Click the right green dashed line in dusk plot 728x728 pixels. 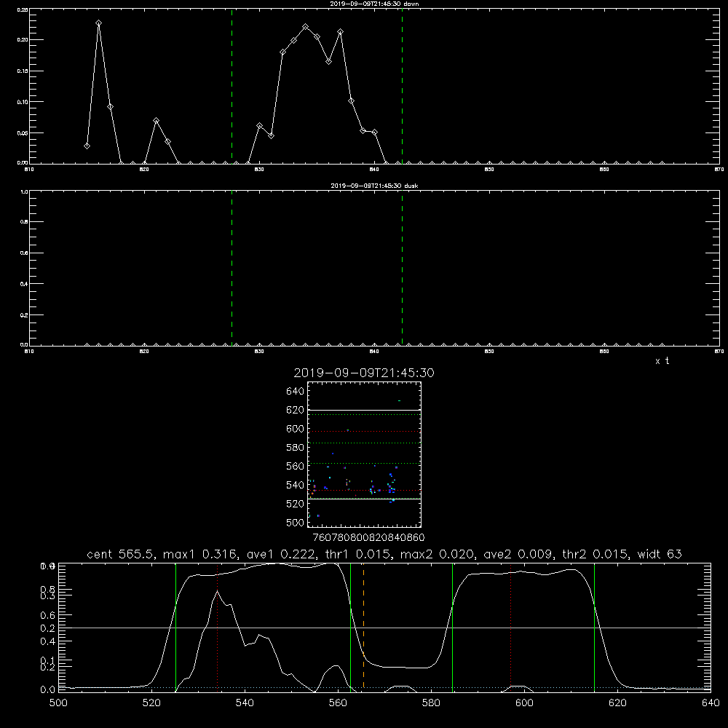click(x=402, y=268)
